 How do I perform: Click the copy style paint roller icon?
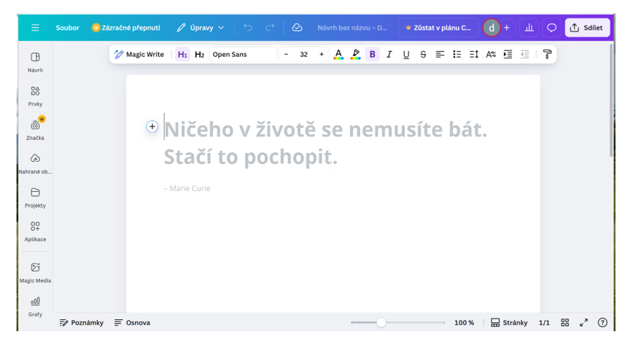(x=547, y=55)
